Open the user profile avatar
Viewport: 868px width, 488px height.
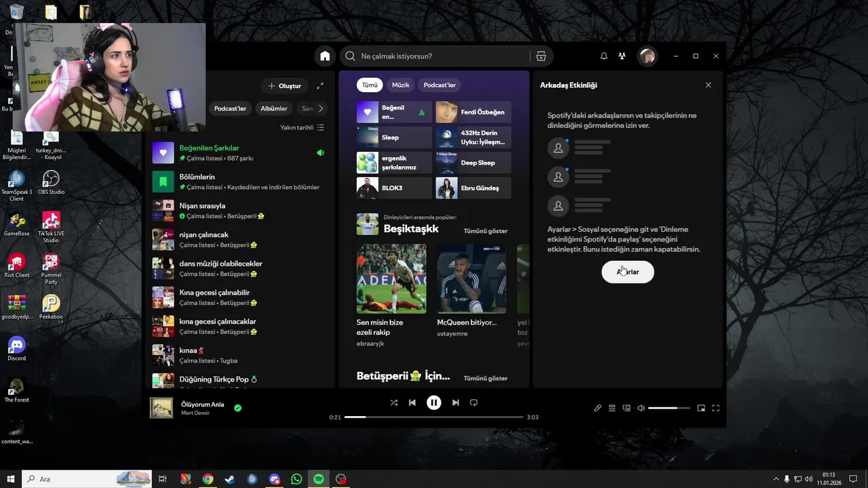point(647,56)
